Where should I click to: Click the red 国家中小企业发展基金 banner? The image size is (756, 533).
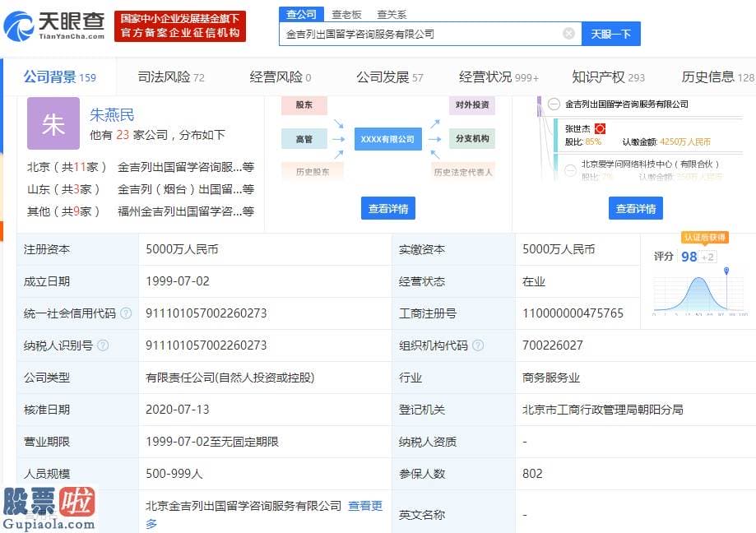pyautogui.click(x=180, y=26)
